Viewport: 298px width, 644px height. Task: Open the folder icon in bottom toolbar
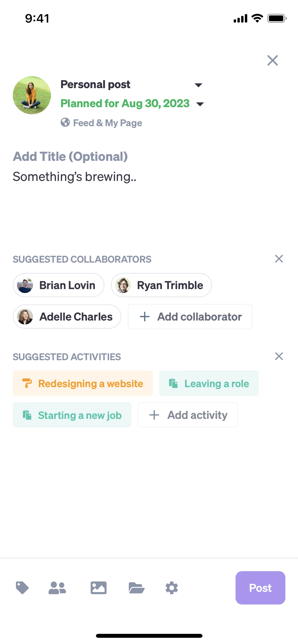pos(136,587)
